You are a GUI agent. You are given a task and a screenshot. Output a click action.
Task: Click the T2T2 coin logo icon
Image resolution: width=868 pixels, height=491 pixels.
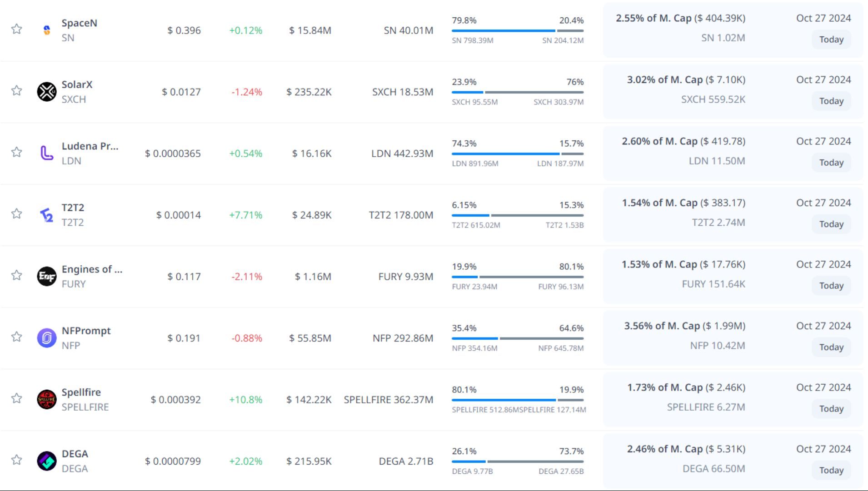(x=46, y=215)
